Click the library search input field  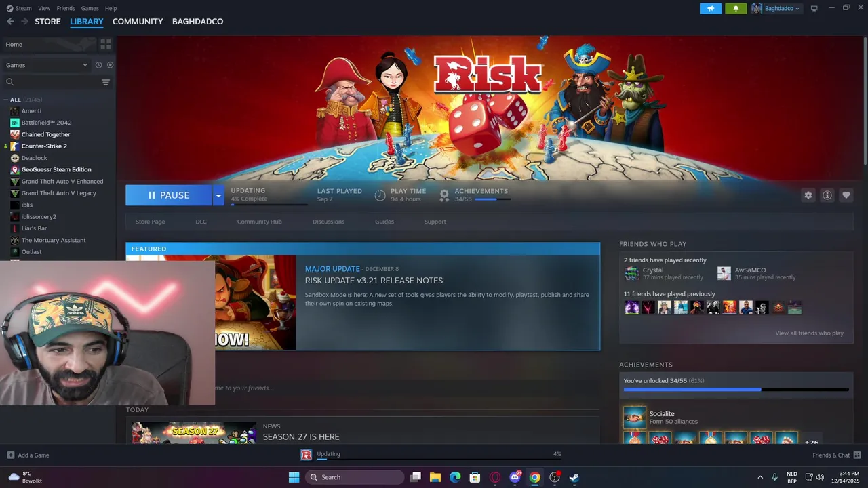click(x=58, y=82)
